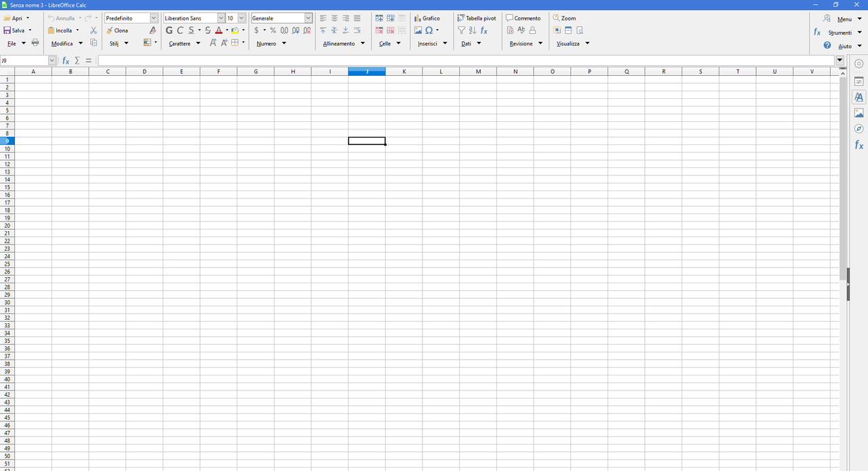Open the sidebar Styles panel icon
Viewport: 868px width, 471px height.
tap(859, 97)
